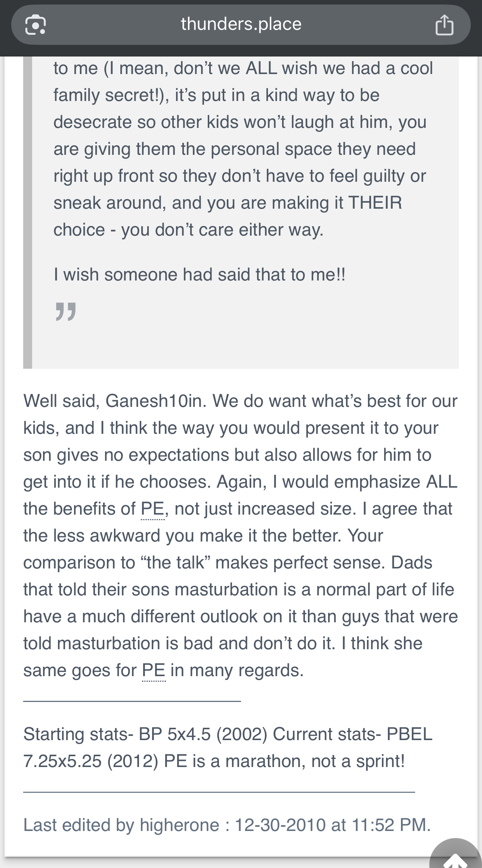Tap the separator line below signature
The height and width of the screenshot is (868, 482).
tap(219, 792)
